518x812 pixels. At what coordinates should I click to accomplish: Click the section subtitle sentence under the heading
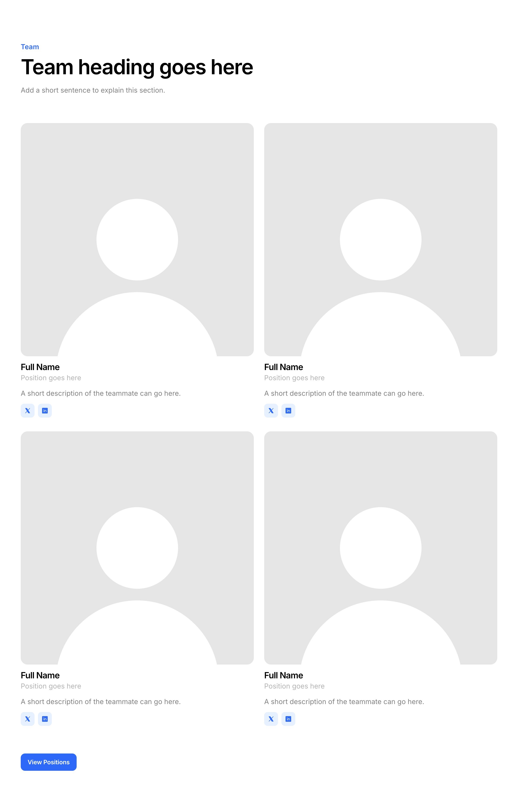tap(93, 90)
